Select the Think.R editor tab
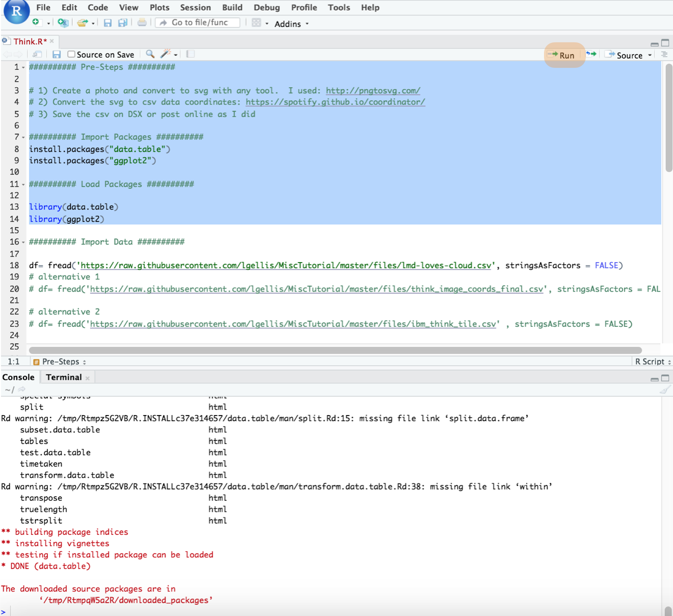The image size is (673, 616). point(30,42)
